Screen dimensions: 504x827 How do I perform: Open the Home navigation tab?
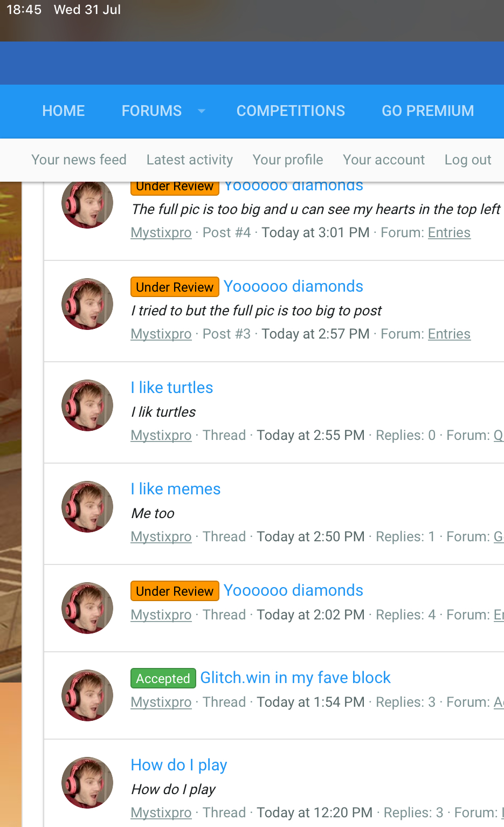(64, 111)
